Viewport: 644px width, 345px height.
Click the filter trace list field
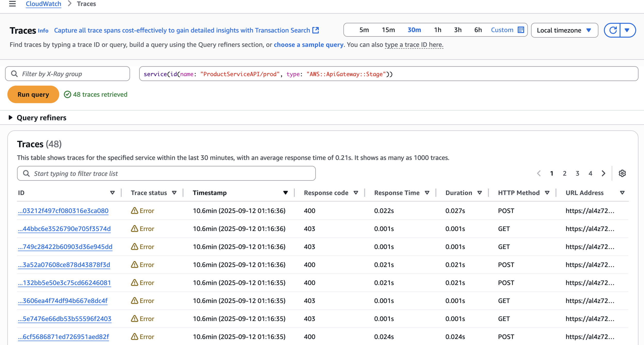tap(166, 173)
